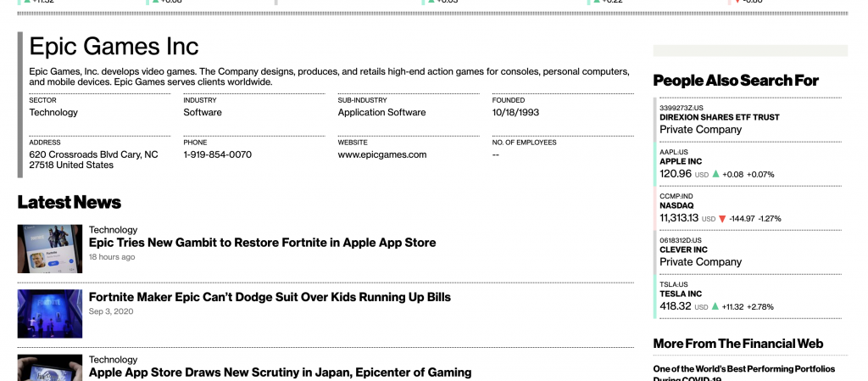Click the People Also Search For heading
Viewport: 868px width, 381px height.
pyautogui.click(x=736, y=81)
